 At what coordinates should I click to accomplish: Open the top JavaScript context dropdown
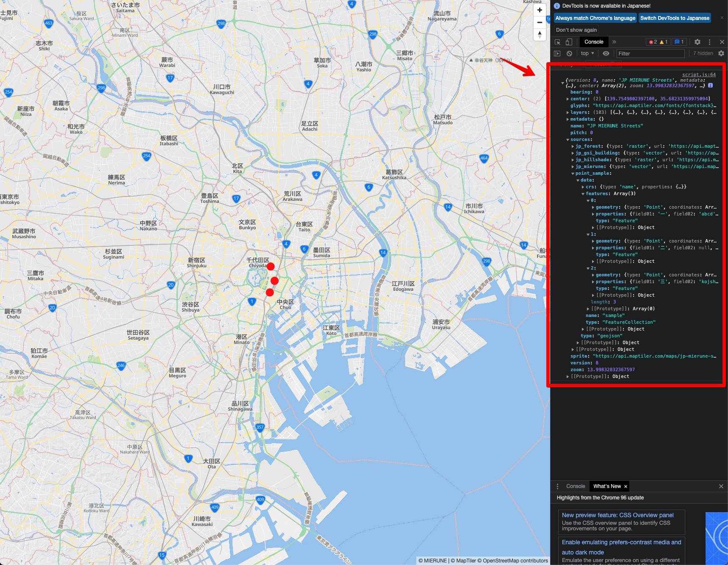pos(587,53)
